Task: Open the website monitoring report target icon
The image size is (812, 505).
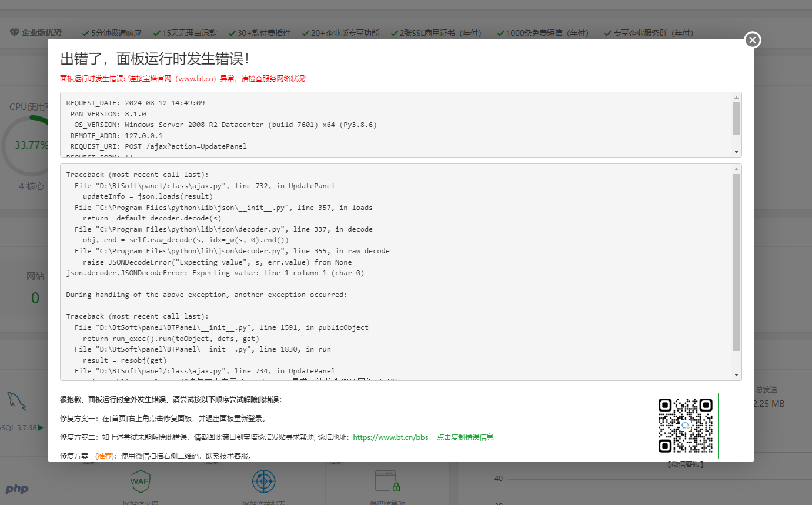Action: (x=264, y=481)
